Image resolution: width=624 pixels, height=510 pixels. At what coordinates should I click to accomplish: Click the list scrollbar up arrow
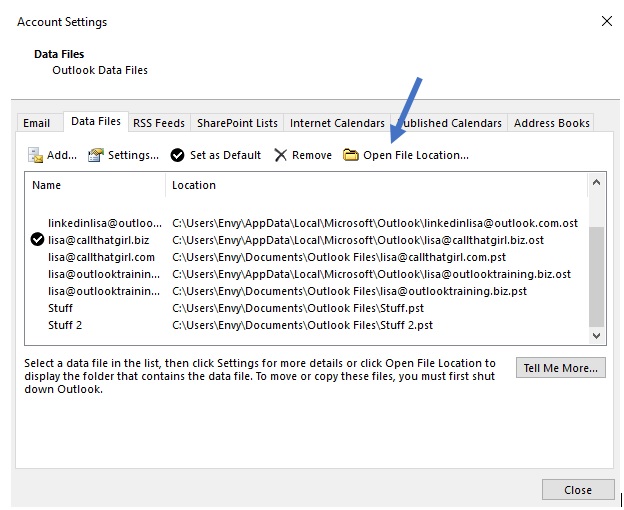point(596,183)
